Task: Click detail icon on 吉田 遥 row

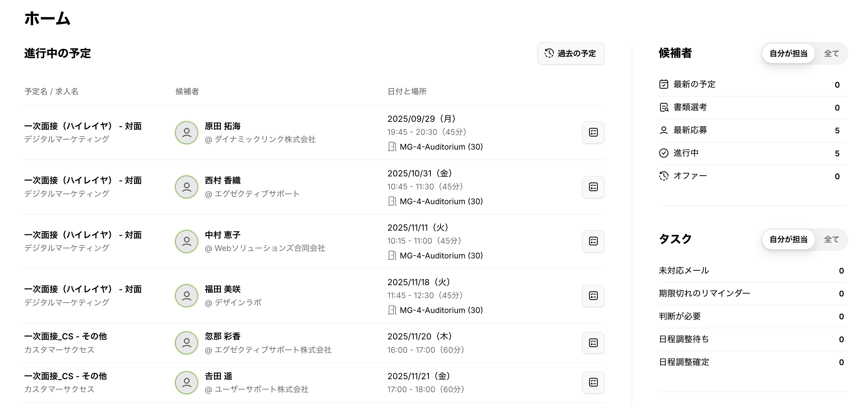Action: (x=593, y=382)
